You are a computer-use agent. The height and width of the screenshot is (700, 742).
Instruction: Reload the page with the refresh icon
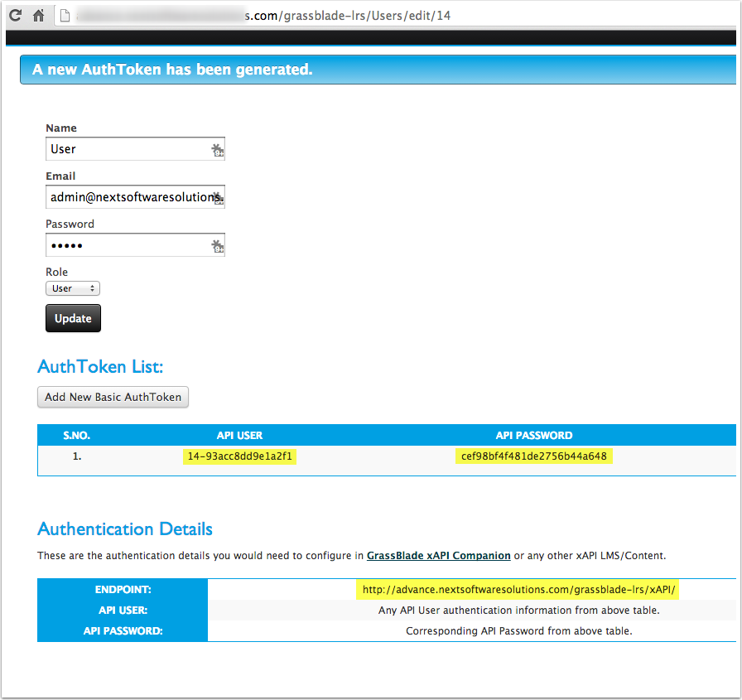pos(15,15)
